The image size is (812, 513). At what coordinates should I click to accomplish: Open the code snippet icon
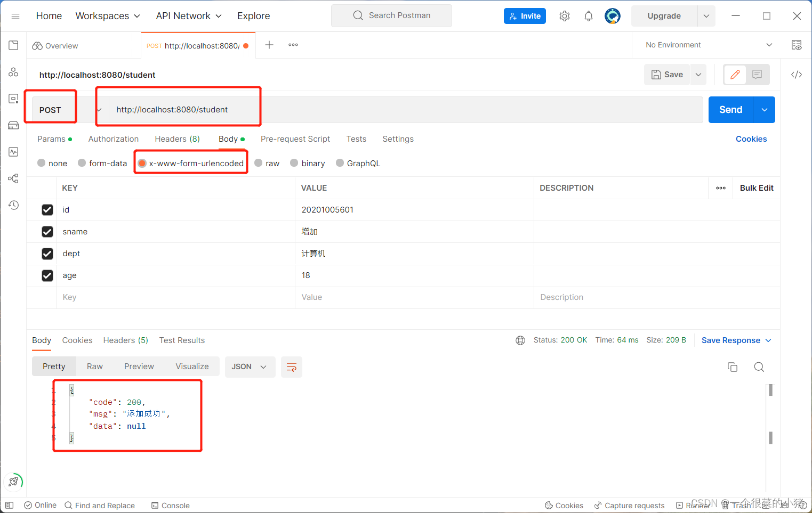pyautogui.click(x=797, y=75)
